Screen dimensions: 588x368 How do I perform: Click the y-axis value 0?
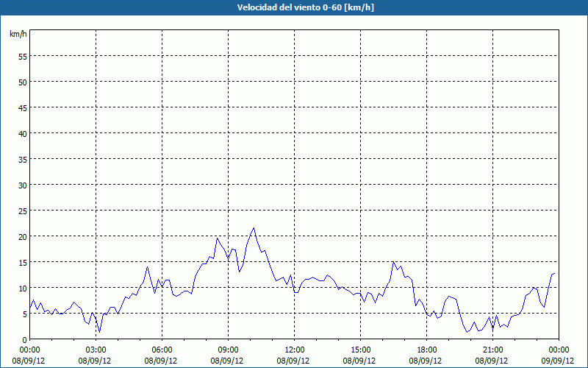pos(25,340)
